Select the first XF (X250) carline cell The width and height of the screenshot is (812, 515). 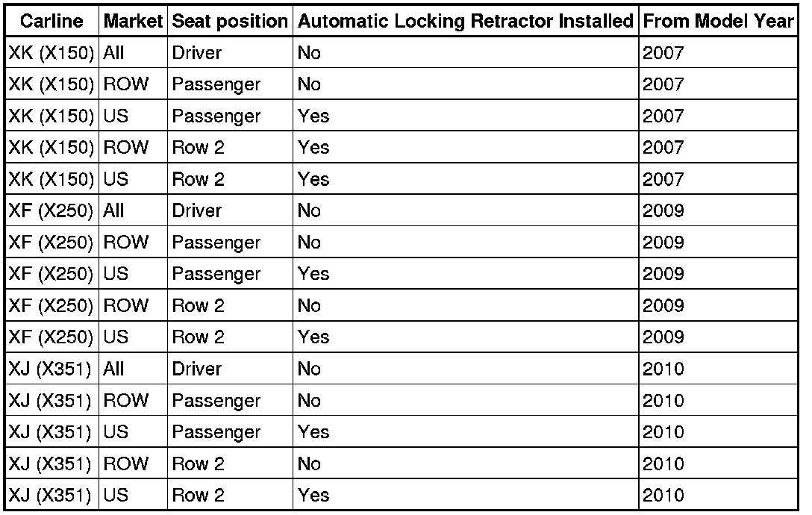click(x=51, y=210)
